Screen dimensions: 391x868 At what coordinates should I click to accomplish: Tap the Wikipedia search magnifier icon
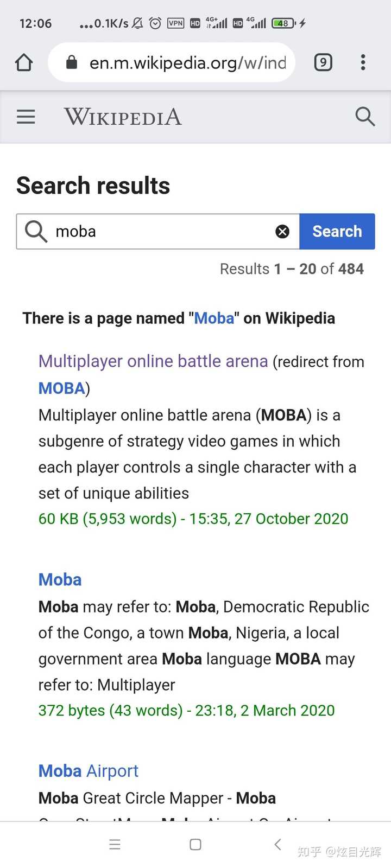pyautogui.click(x=365, y=117)
